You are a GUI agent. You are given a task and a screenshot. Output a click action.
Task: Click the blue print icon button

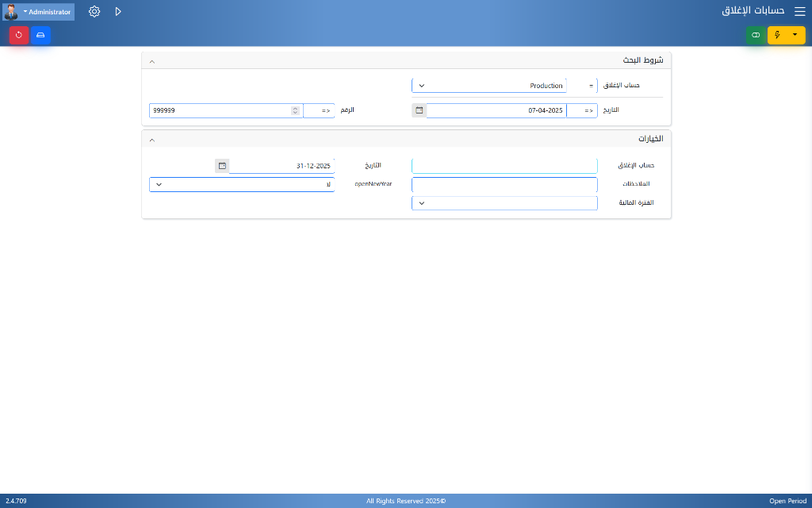pyautogui.click(x=40, y=35)
